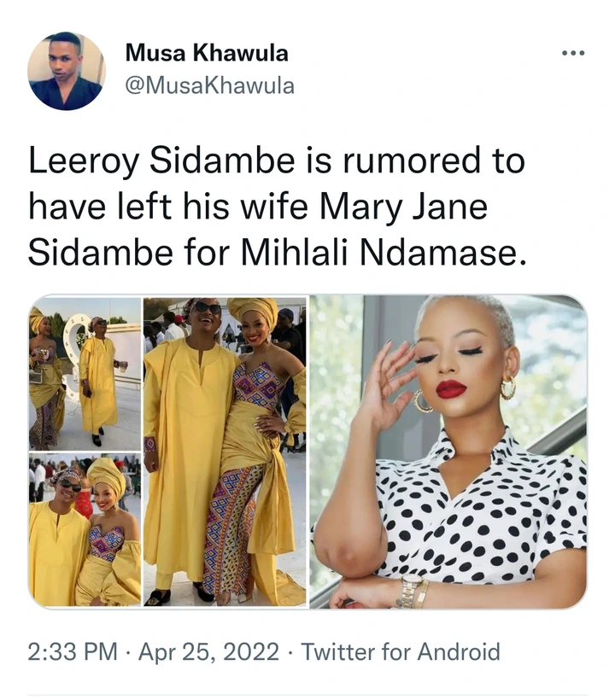The image size is (615, 700).
Task: Click the Apr 25, 2022 date
Action: click(x=209, y=651)
